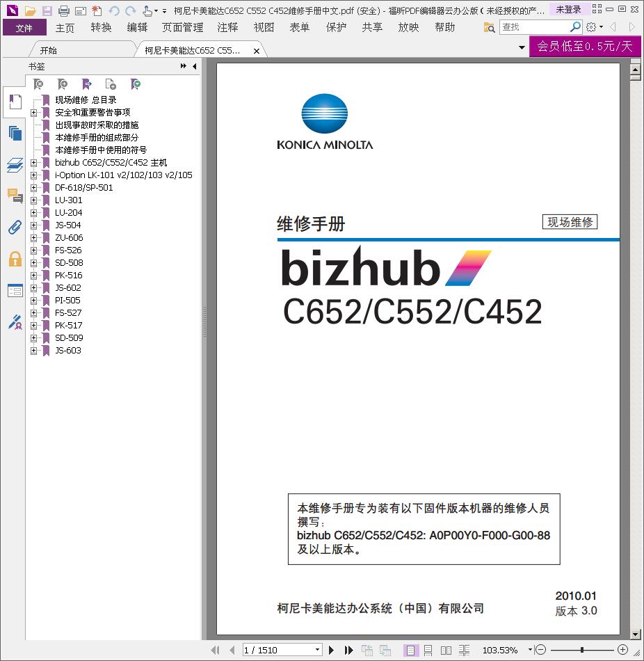Expand the LU-301 bookmark node
The height and width of the screenshot is (661, 644).
pos(33,200)
